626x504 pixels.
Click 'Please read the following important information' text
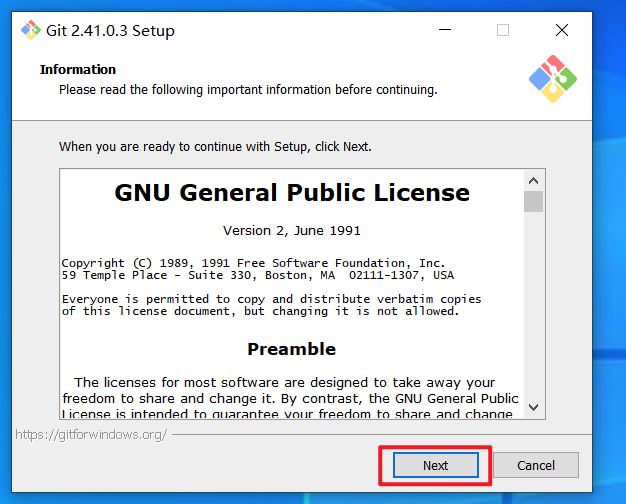[x=248, y=90]
